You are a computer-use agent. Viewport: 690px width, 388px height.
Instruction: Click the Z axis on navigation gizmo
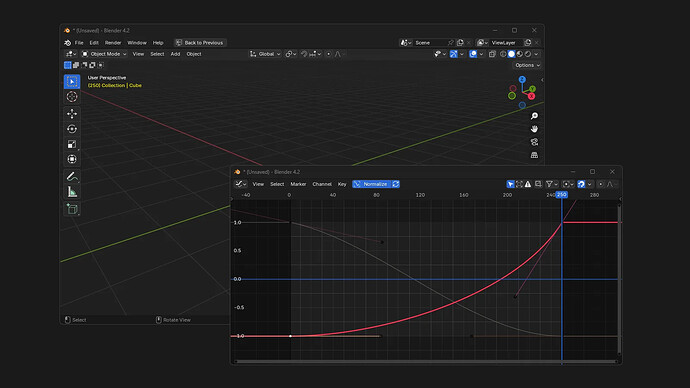pos(522,79)
